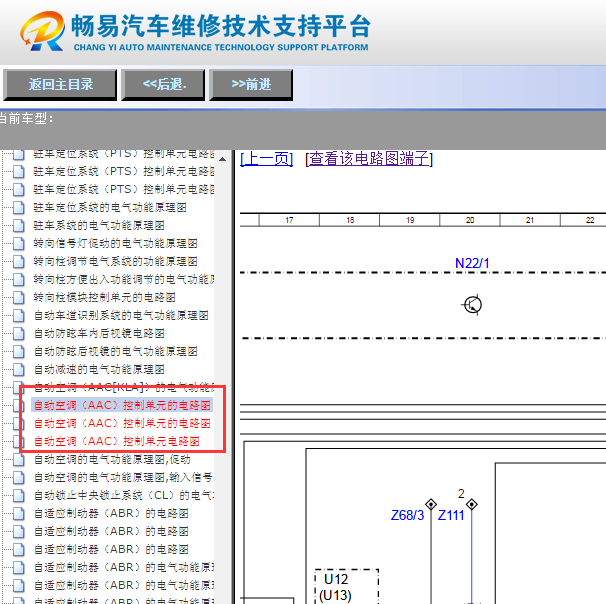Screen dimensions: 606x604
Task: Click the diamond connector labeled 2 above Z111
Action: [x=472, y=504]
